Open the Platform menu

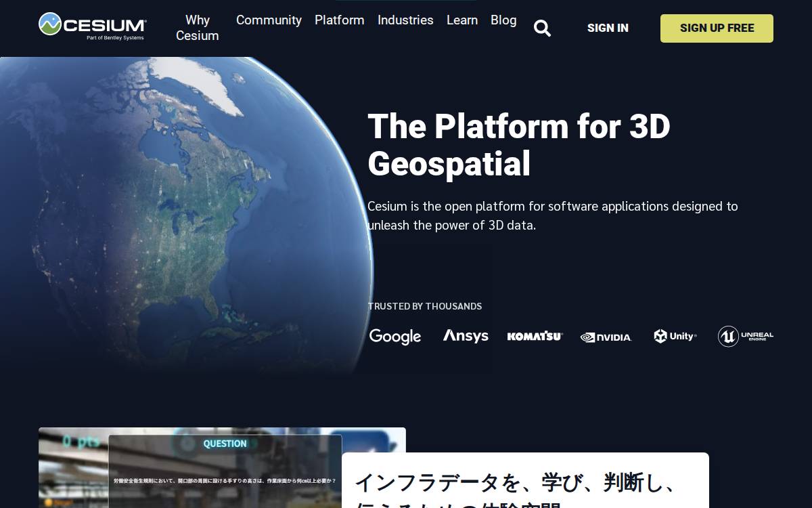(x=340, y=20)
